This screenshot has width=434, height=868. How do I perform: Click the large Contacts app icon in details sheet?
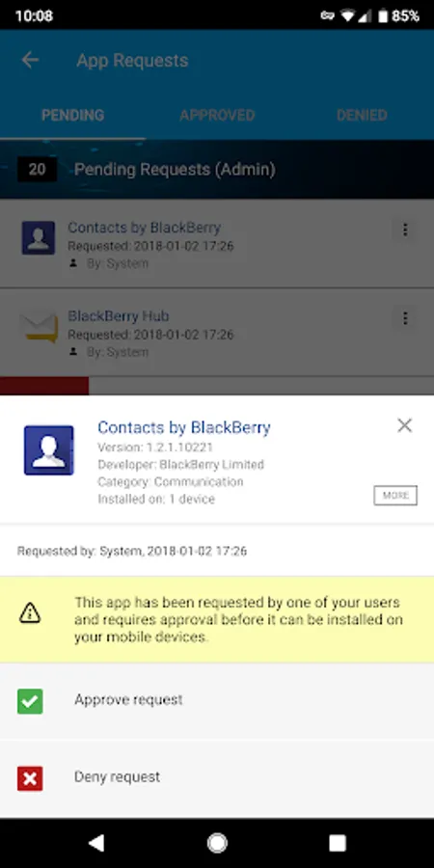point(49,450)
